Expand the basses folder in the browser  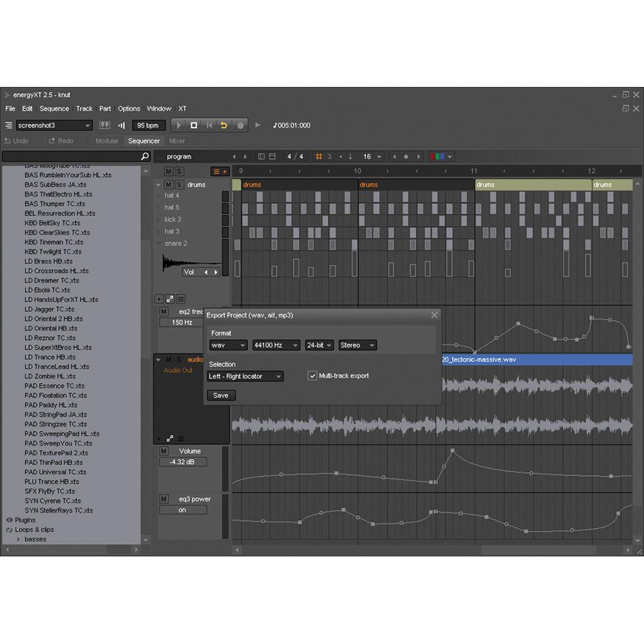click(19, 539)
